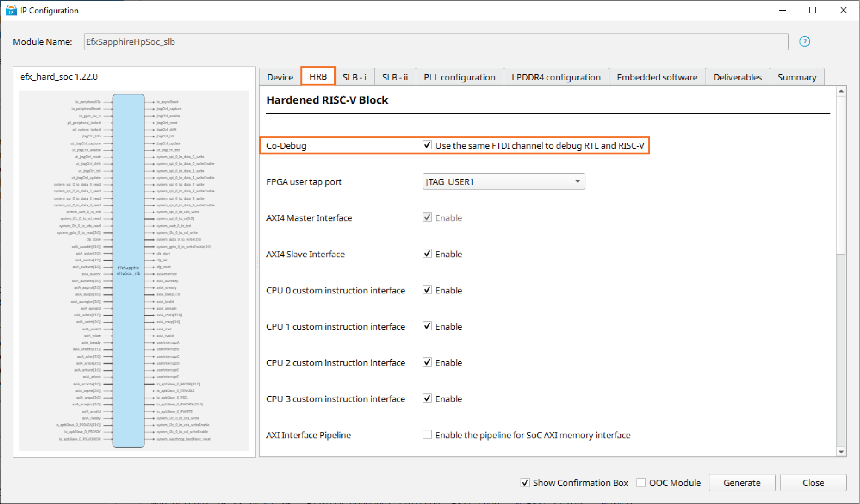
Task: Click scrollbar down arrow in settings panel
Action: (841, 451)
